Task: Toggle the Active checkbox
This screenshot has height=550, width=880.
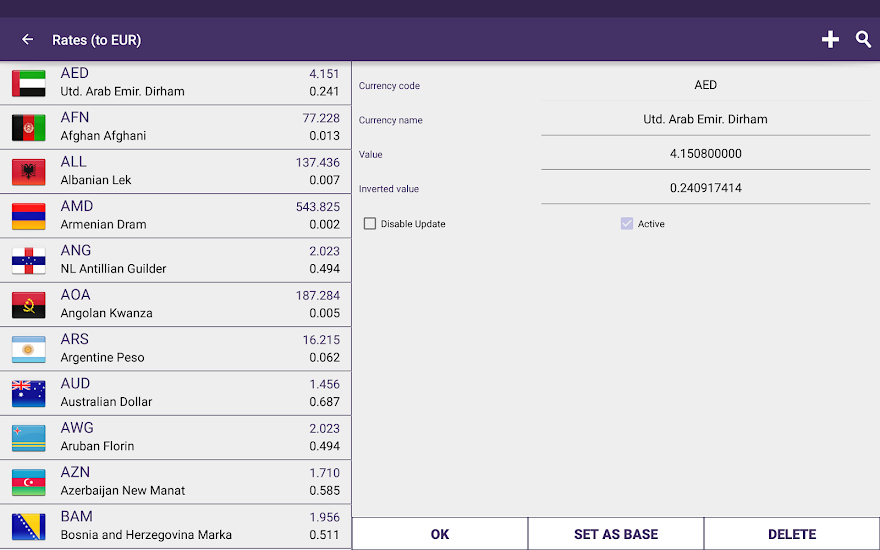Action: pos(627,224)
